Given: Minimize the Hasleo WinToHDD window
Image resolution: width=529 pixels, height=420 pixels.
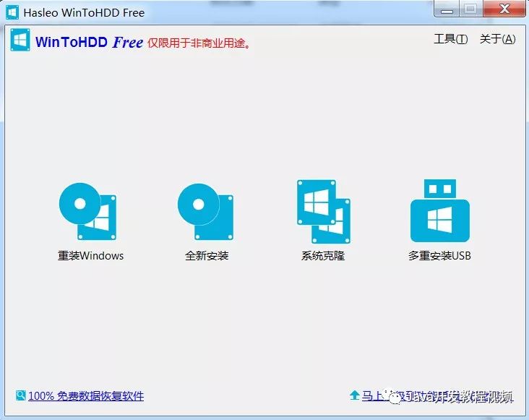Looking at the screenshot, I should pyautogui.click(x=447, y=9).
